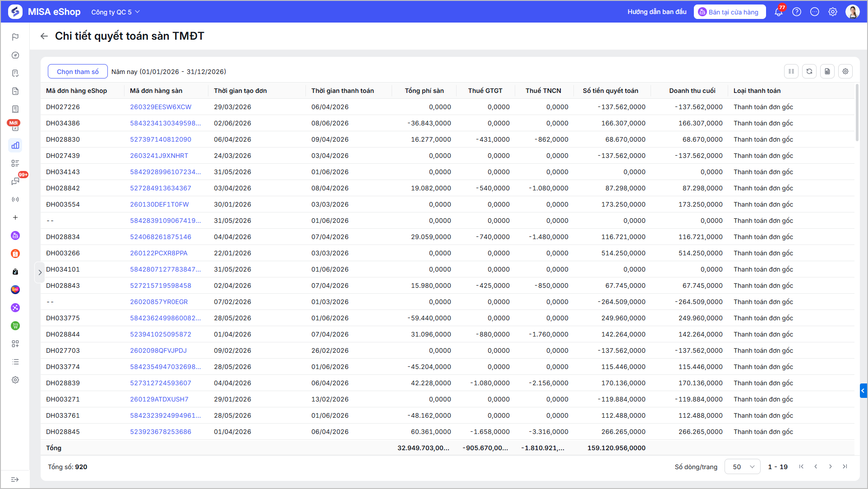
Task: Refresh the table data with reload icon
Action: pyautogui.click(x=809, y=71)
